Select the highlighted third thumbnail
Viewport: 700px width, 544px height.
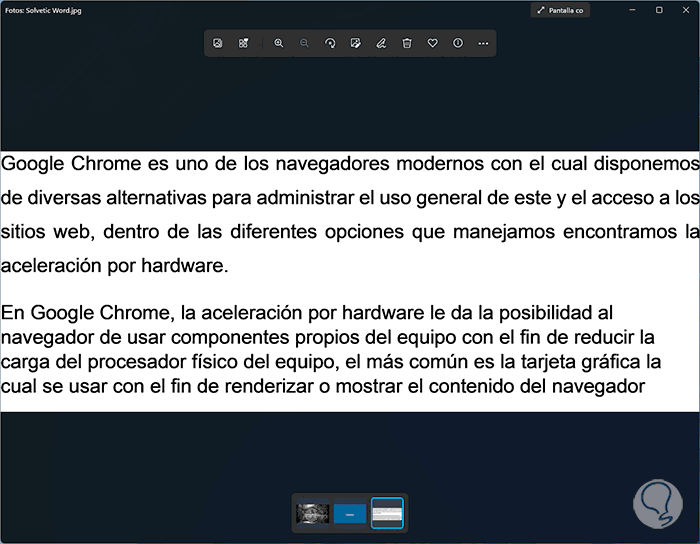[387, 513]
